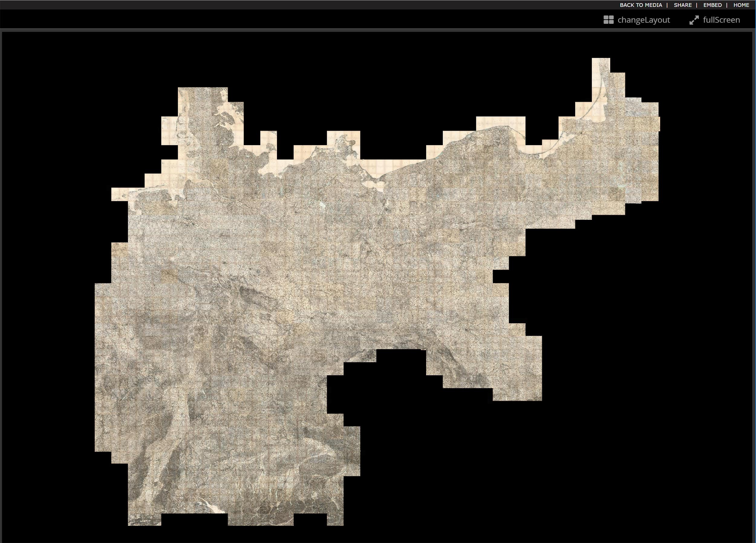
Task: Go to the HOME link
Action: (741, 5)
